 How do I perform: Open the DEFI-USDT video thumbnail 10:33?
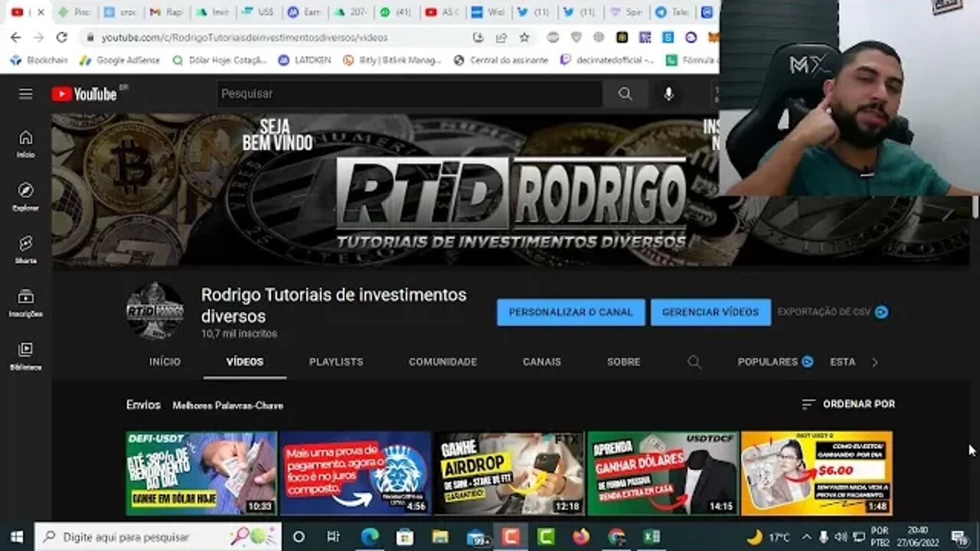coord(201,473)
